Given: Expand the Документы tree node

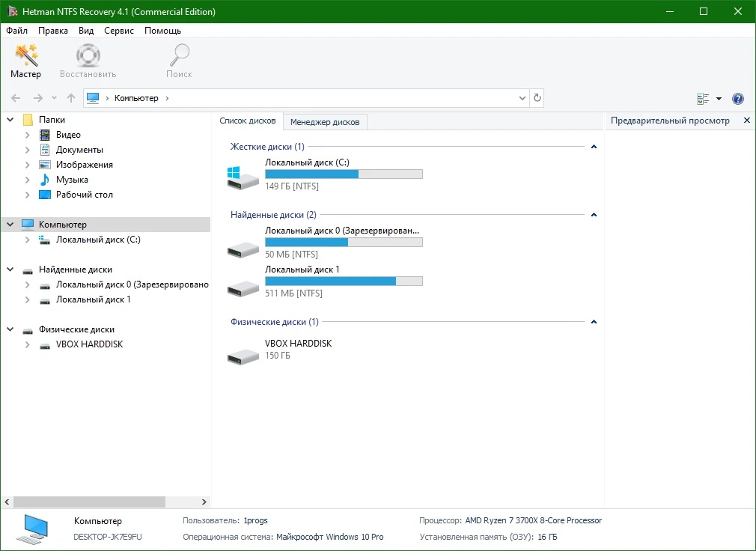Looking at the screenshot, I should [28, 150].
